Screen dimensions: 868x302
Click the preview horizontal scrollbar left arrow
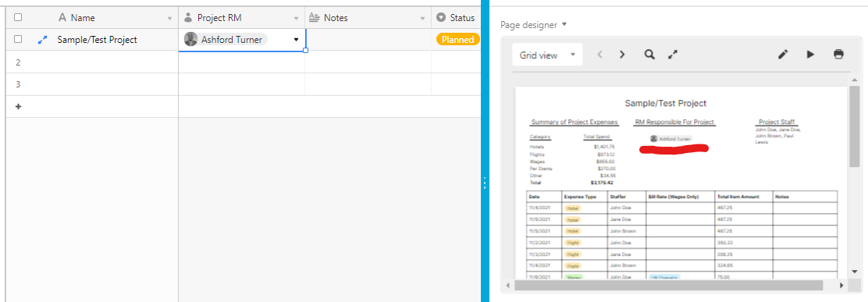click(508, 286)
